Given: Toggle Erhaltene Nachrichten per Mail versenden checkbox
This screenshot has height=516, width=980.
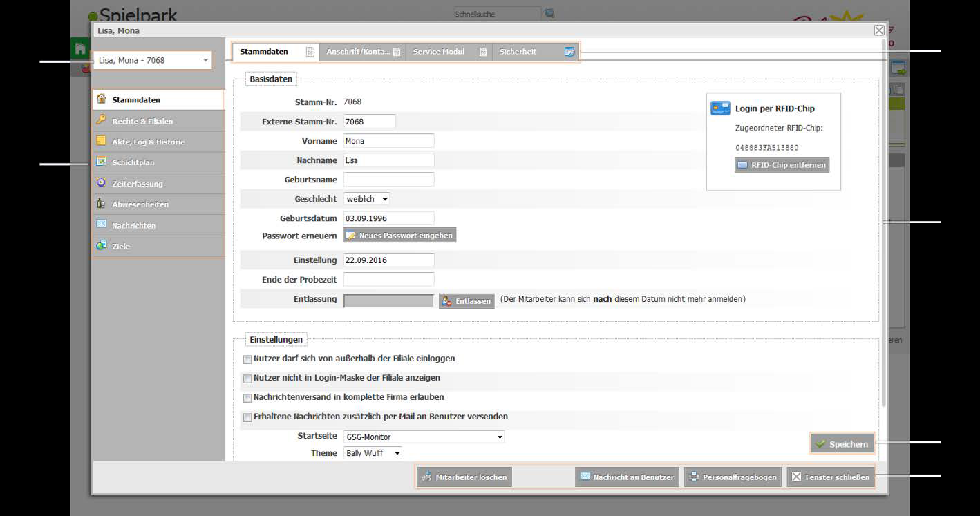Looking at the screenshot, I should click(x=247, y=417).
